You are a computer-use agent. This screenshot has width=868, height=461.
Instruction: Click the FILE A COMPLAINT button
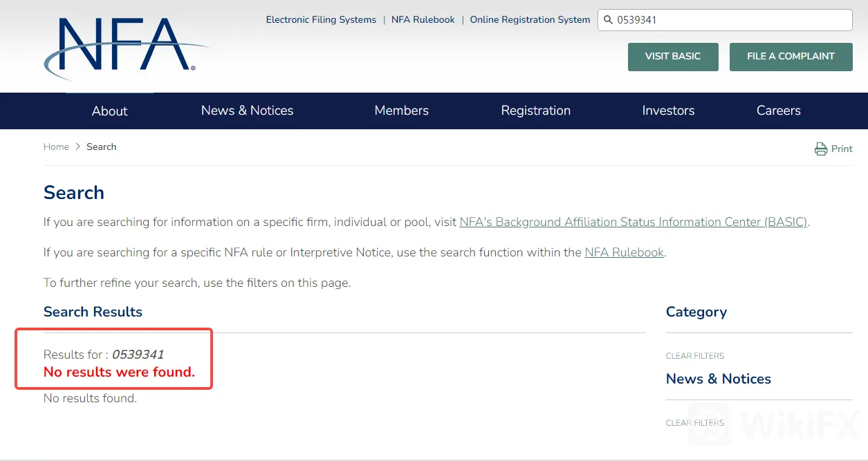click(x=791, y=57)
